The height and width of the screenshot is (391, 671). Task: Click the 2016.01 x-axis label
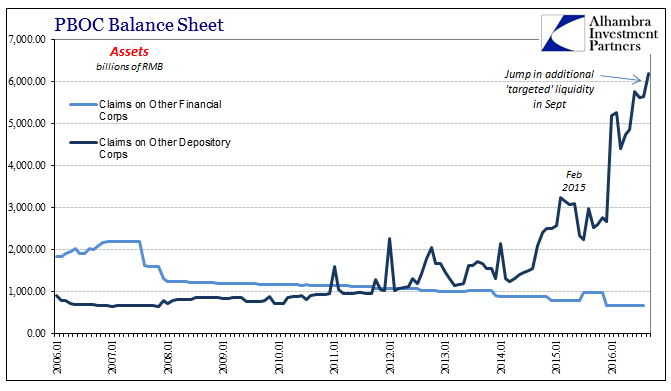[612, 357]
